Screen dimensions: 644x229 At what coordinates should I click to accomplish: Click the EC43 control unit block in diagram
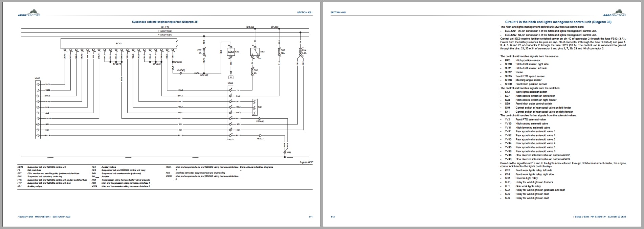click(x=119, y=43)
